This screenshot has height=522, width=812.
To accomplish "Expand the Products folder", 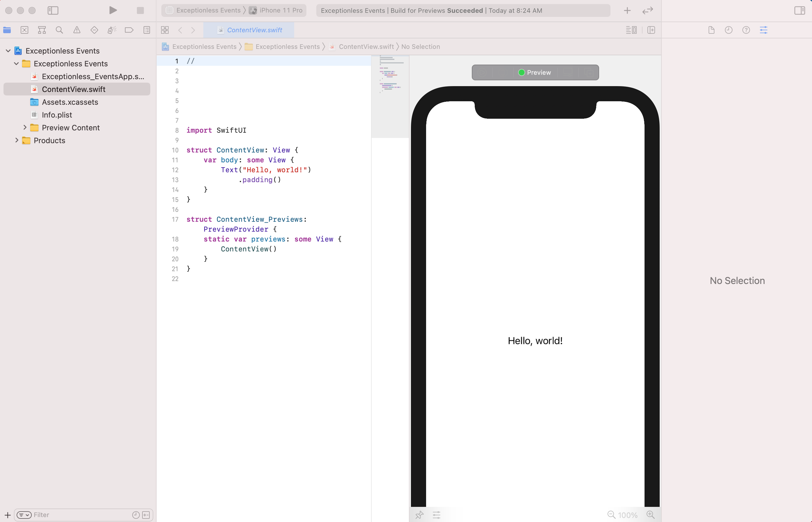I will (17, 140).
